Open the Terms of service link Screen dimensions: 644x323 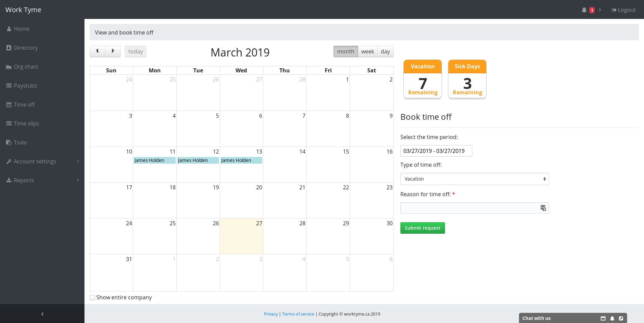point(298,314)
